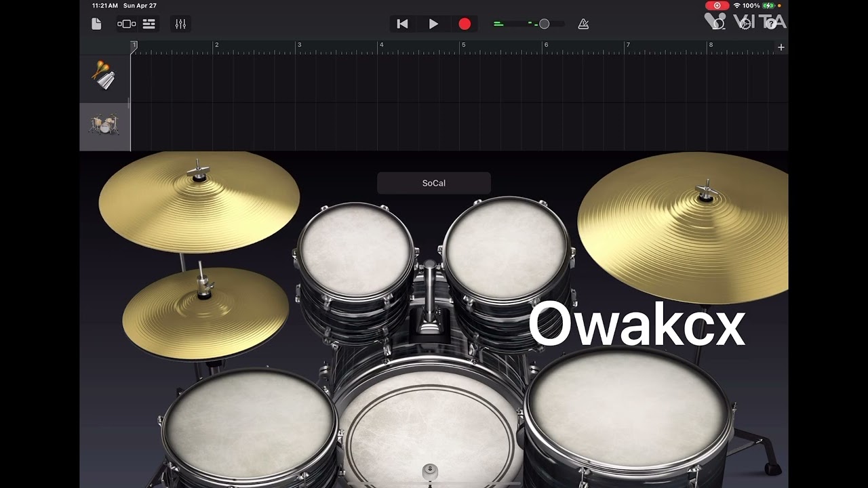Click bar 7 on the ruler
Viewport: 868px width, 488px height.
click(x=628, y=45)
